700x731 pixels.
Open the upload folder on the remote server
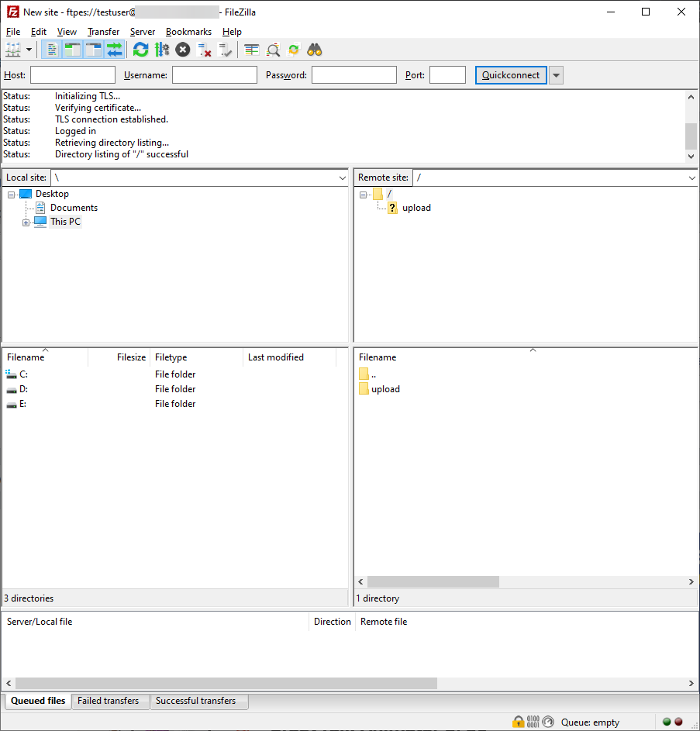click(385, 388)
